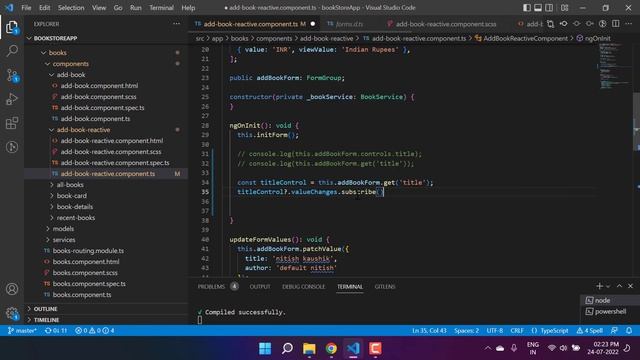Toggle secondary side bar layout icon
Image resolution: width=640 pixels, height=360 pixels.
click(x=549, y=8)
